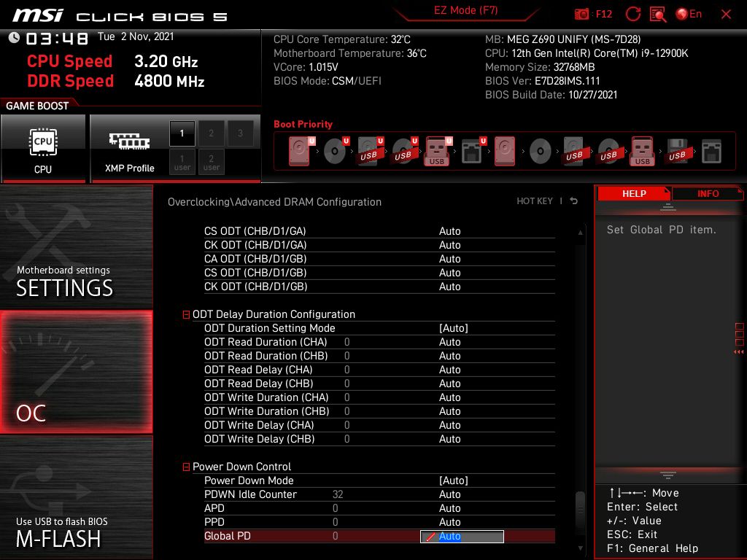
Task: Toggle the XMP Profile button
Action: click(x=129, y=148)
